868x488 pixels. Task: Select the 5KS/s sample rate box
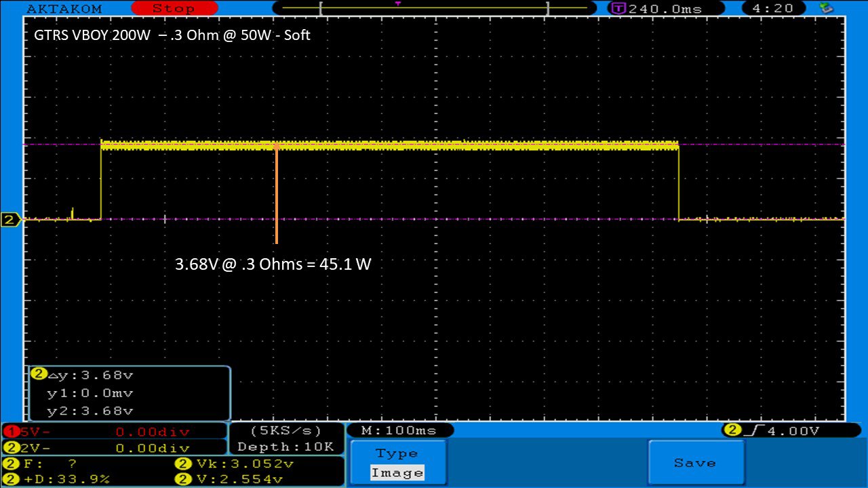click(285, 430)
